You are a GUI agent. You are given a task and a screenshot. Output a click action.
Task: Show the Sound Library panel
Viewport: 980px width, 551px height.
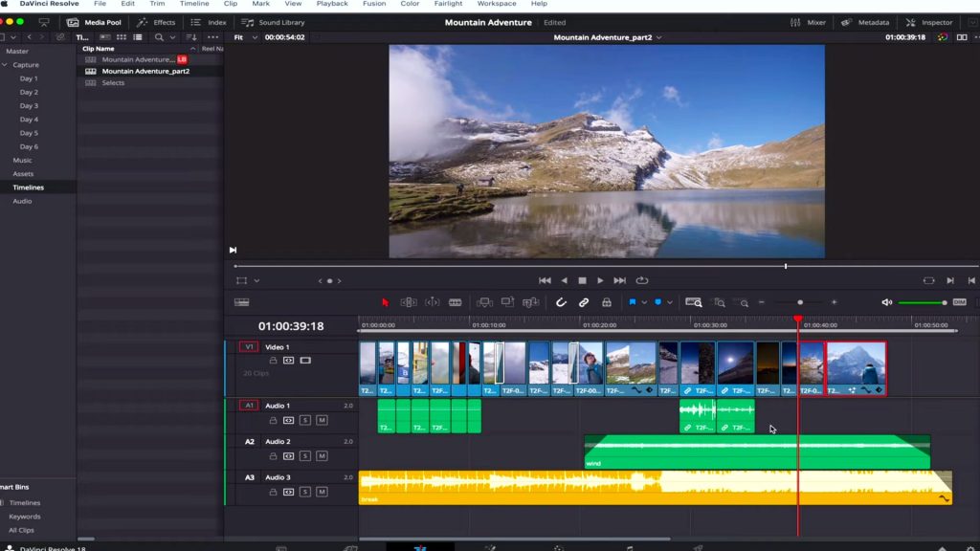click(273, 22)
